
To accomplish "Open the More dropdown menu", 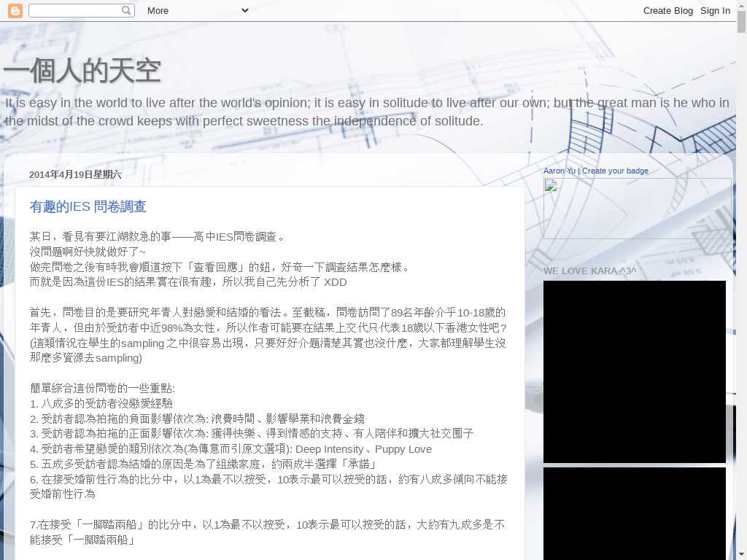I will click(197, 10).
